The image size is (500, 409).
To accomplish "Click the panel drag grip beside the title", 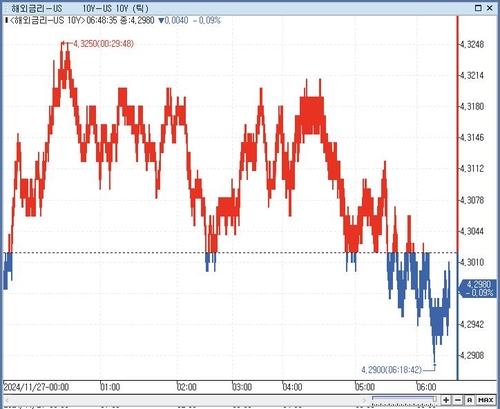I will click(6, 8).
